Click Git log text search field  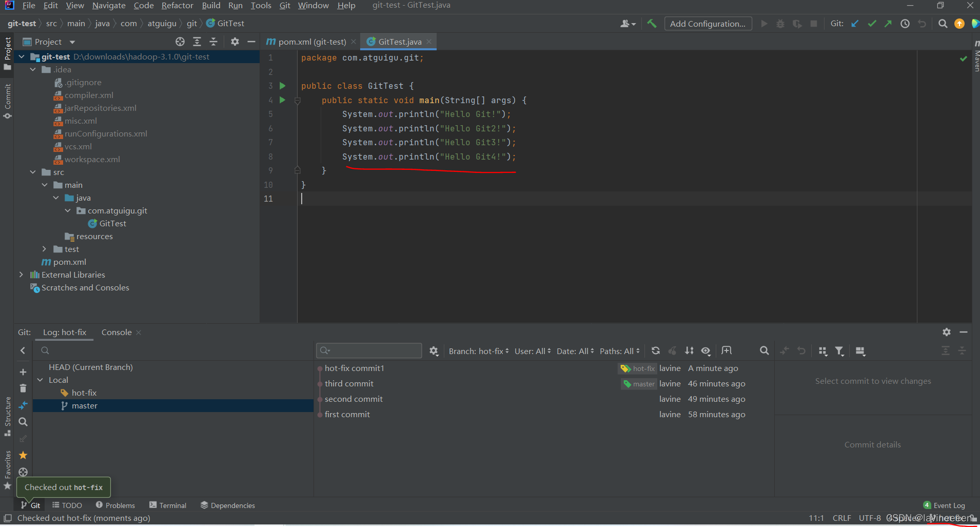(369, 350)
